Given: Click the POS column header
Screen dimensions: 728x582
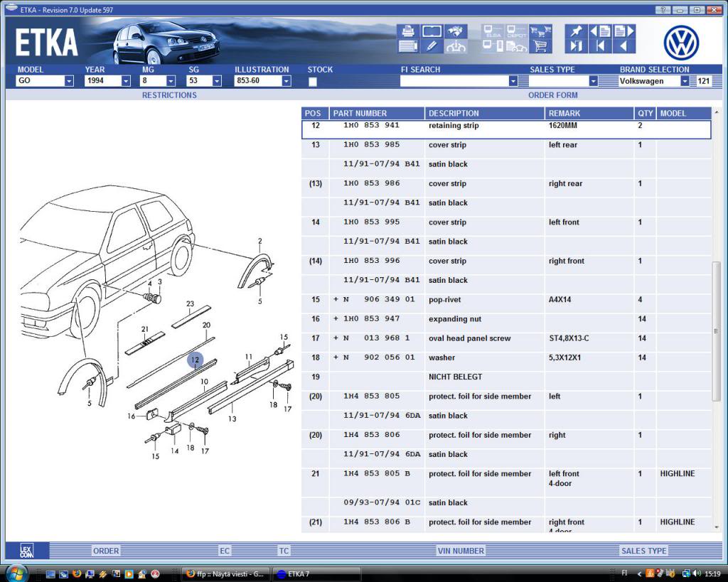Looking at the screenshot, I should click(x=315, y=113).
